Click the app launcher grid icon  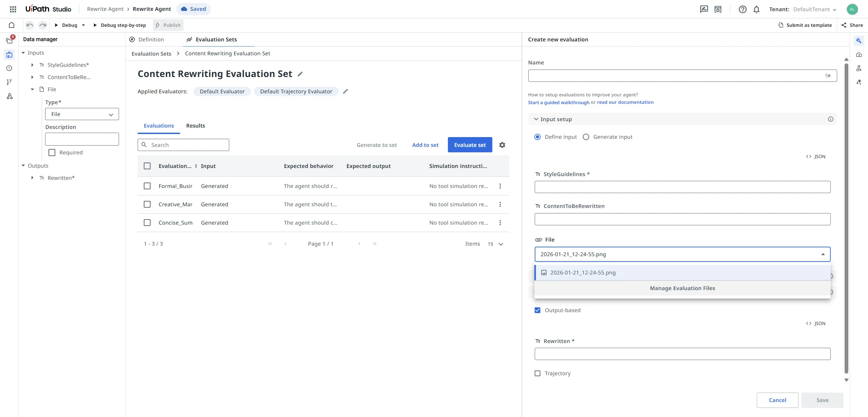pyautogui.click(x=13, y=9)
